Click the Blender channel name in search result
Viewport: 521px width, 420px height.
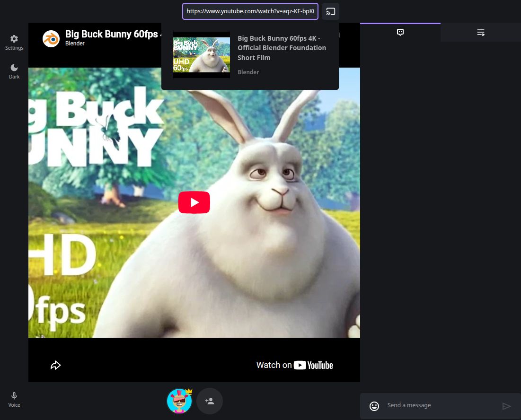tap(248, 72)
